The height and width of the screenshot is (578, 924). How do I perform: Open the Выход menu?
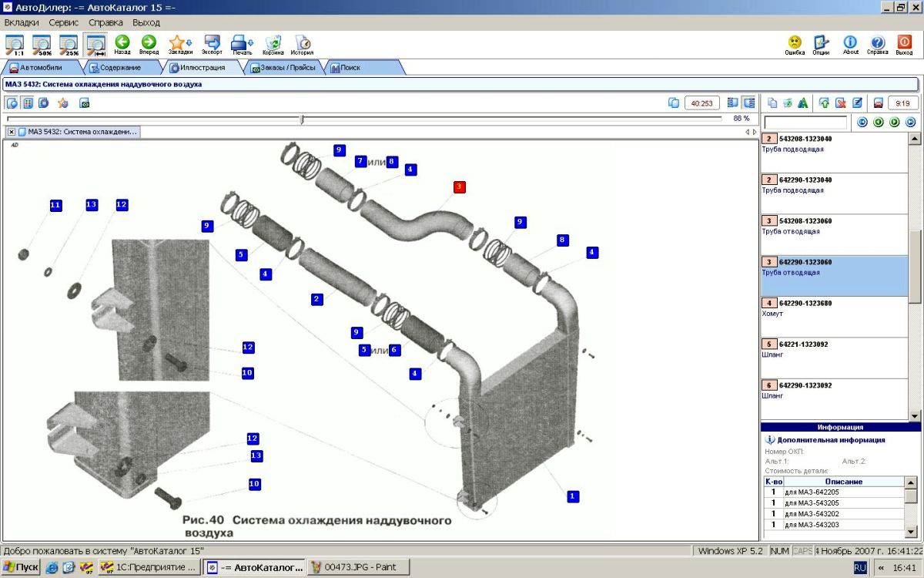click(146, 22)
